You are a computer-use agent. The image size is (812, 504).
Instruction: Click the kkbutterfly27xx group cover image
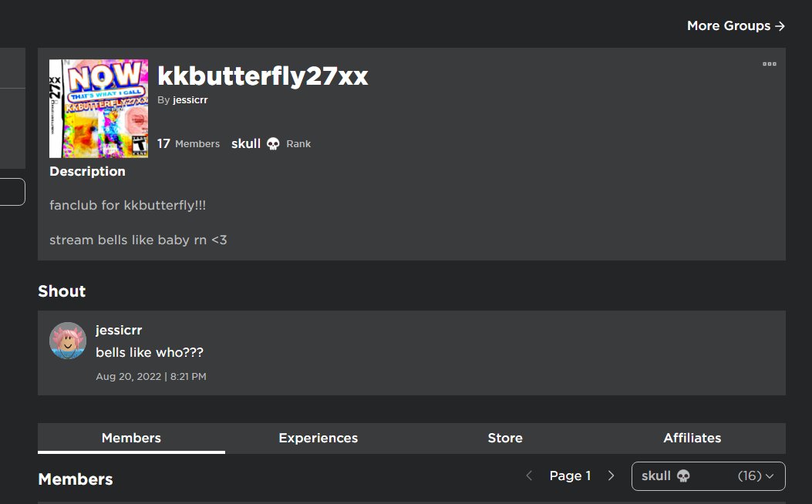click(99, 109)
